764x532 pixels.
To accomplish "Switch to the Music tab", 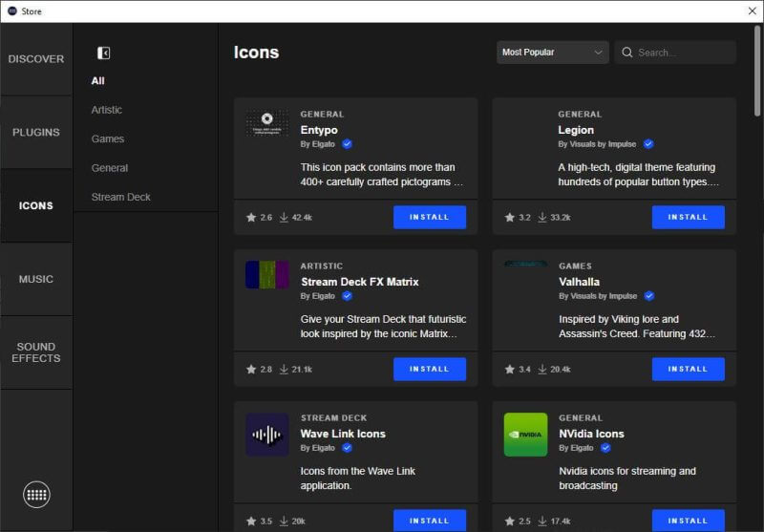I will 36,279.
